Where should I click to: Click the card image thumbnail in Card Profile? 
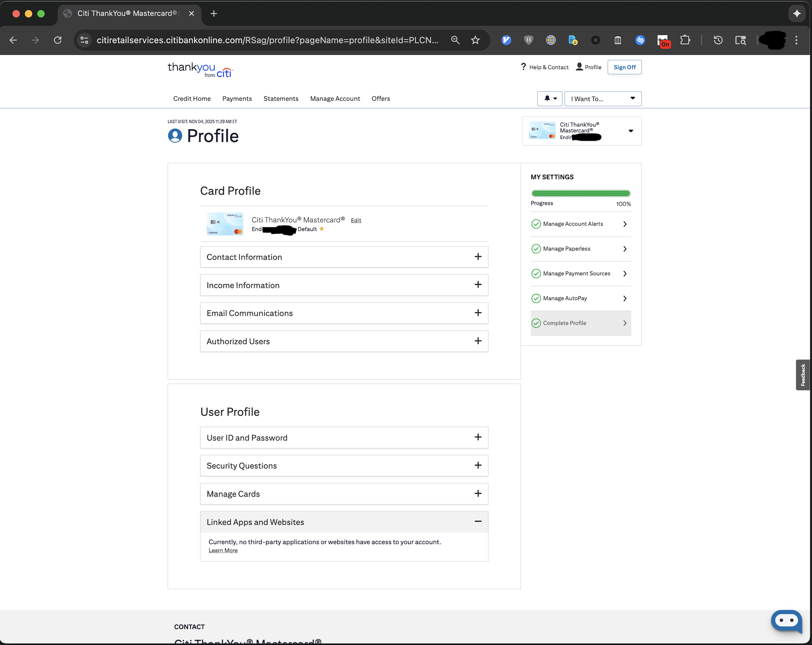225,224
